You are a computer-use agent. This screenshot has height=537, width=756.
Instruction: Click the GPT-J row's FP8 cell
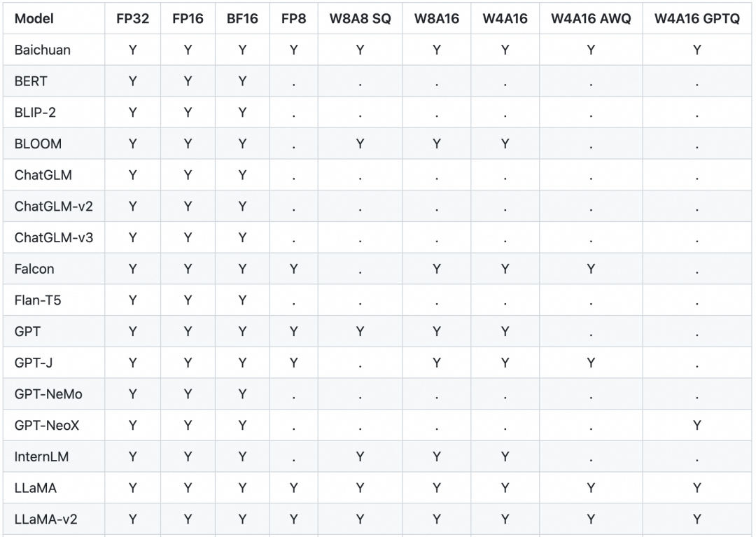293,363
